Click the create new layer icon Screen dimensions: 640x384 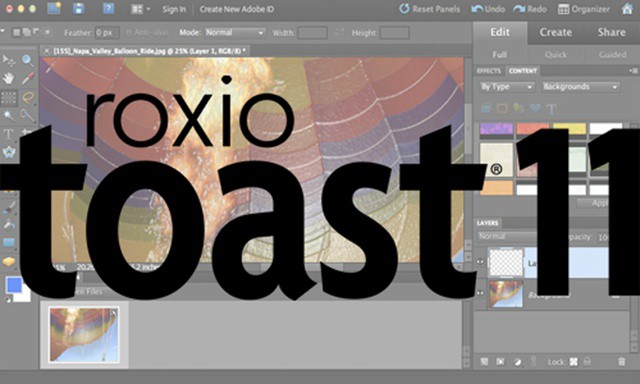click(x=484, y=362)
